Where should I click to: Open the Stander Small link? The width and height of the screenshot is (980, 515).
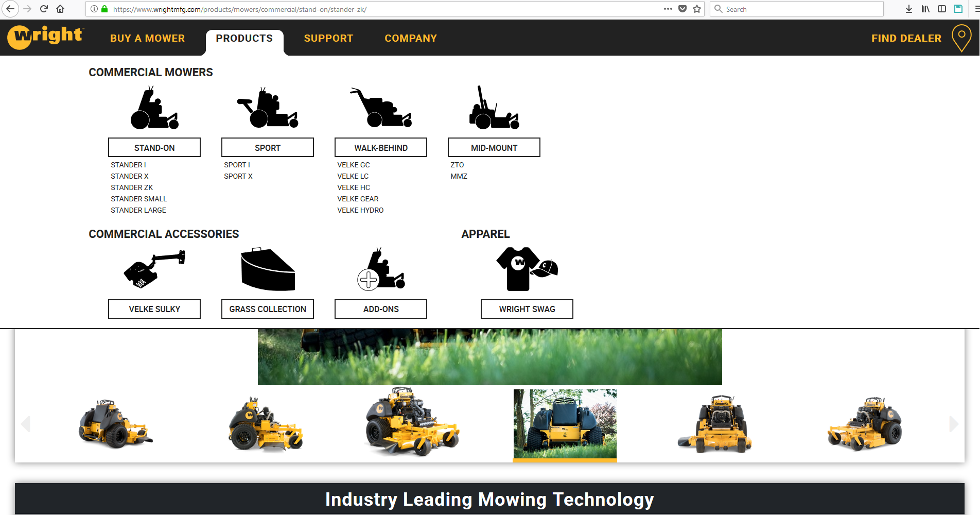(x=139, y=199)
